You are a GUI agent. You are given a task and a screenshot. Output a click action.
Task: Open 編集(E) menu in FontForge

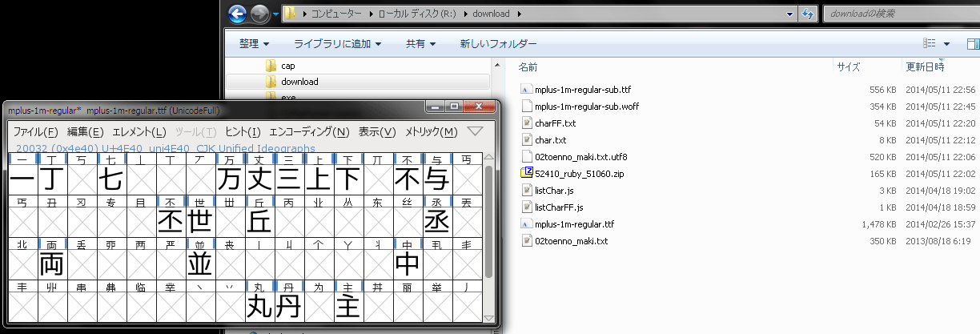pos(85,132)
